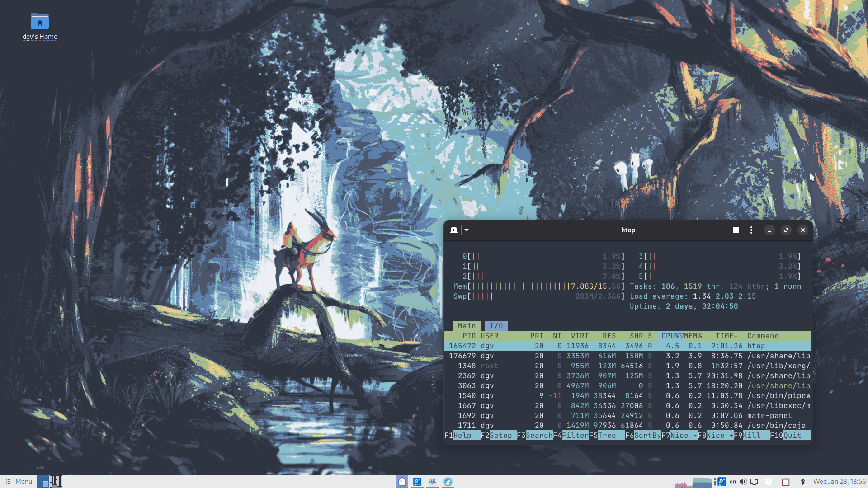This screenshot has height=488, width=868.
Task: Click the new terminal tab icon
Action: click(454, 230)
